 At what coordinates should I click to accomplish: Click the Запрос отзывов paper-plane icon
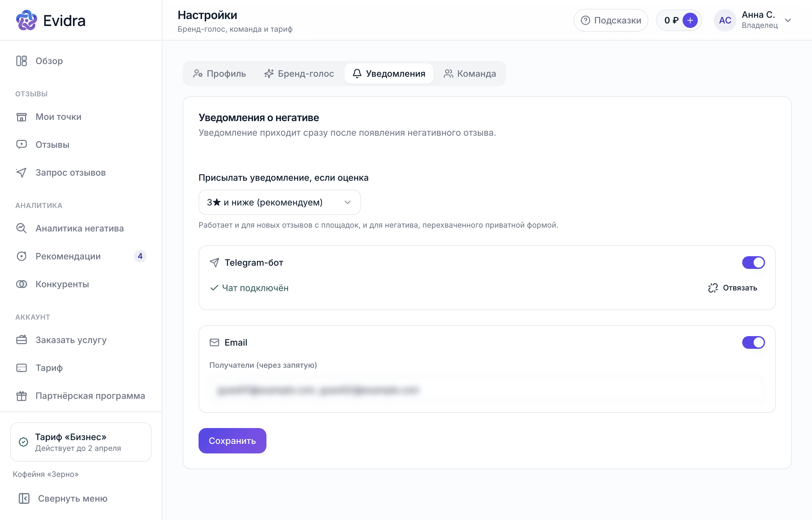[22, 172]
